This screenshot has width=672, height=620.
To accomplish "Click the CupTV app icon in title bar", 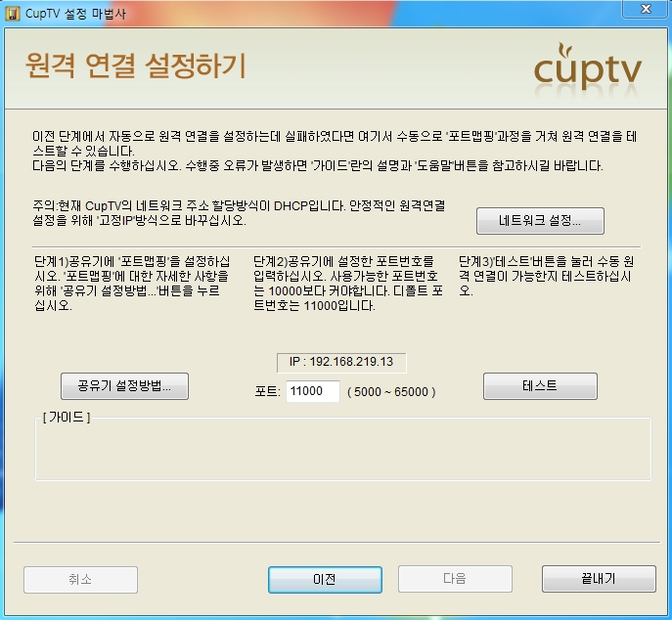I will [x=13, y=14].
